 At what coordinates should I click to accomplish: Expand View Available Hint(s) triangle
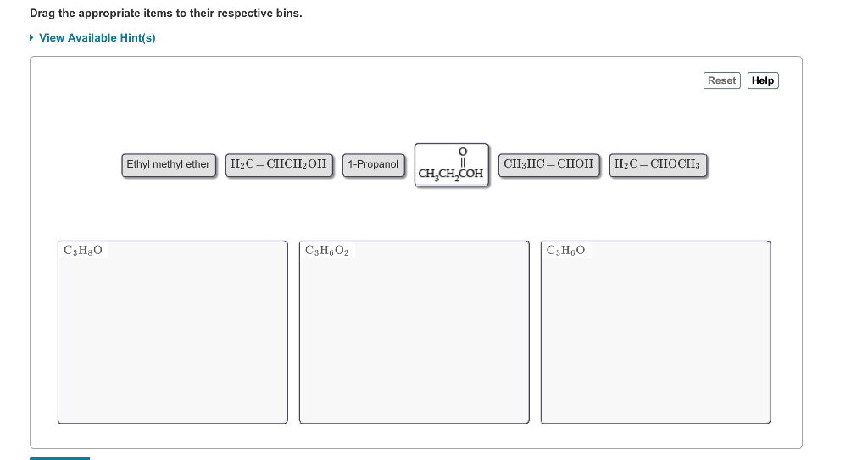(31, 37)
